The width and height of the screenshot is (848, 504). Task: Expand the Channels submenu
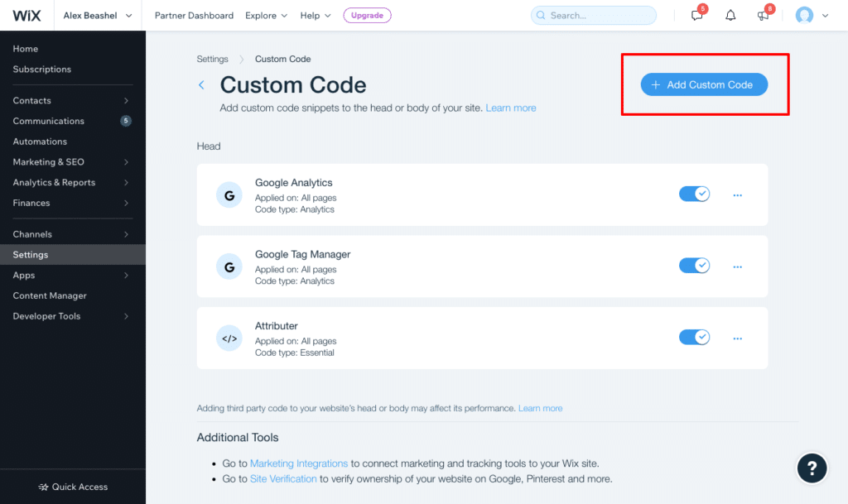tap(126, 234)
